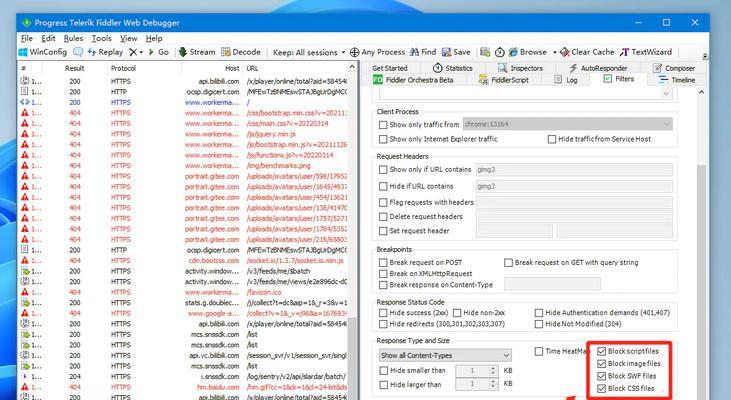Check Flag requests with headers
Viewport: 731px width, 400px height.
383,202
